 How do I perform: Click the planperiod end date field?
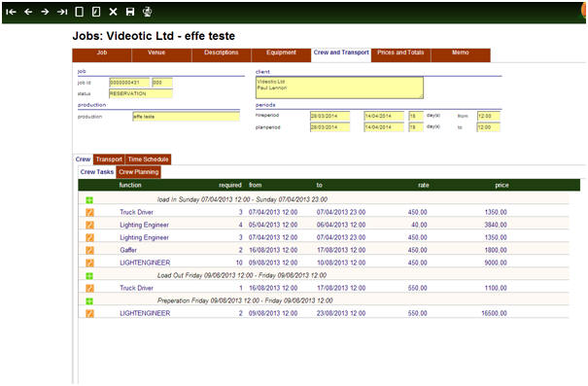384,127
